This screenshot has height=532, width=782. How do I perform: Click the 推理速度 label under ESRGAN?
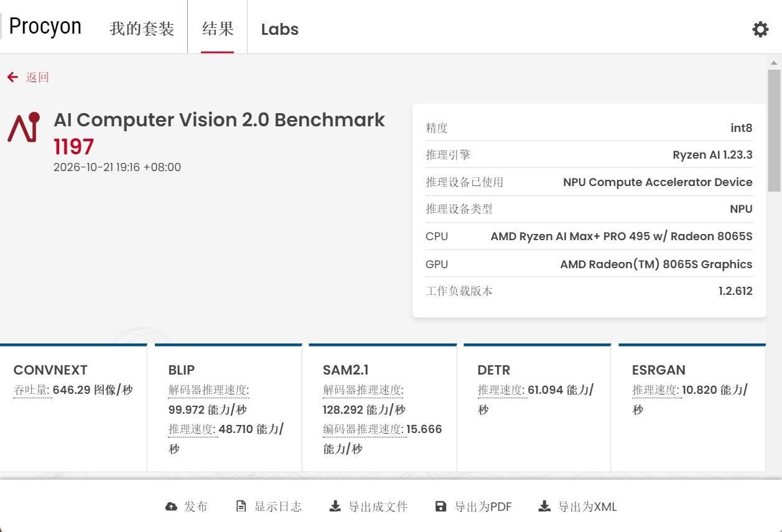(x=656, y=390)
